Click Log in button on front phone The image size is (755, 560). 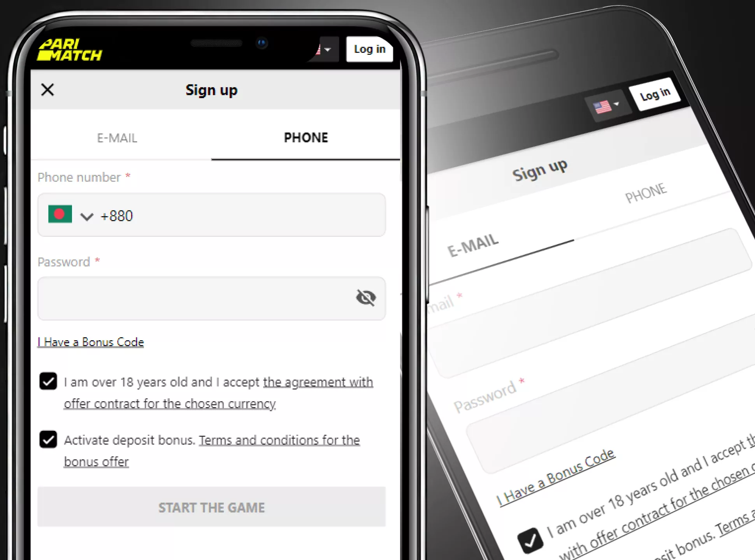[369, 49]
